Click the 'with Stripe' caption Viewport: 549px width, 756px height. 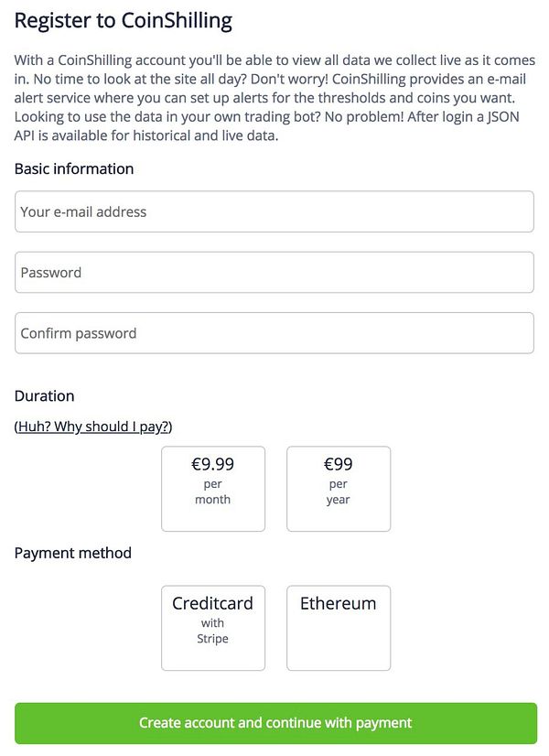point(212,631)
